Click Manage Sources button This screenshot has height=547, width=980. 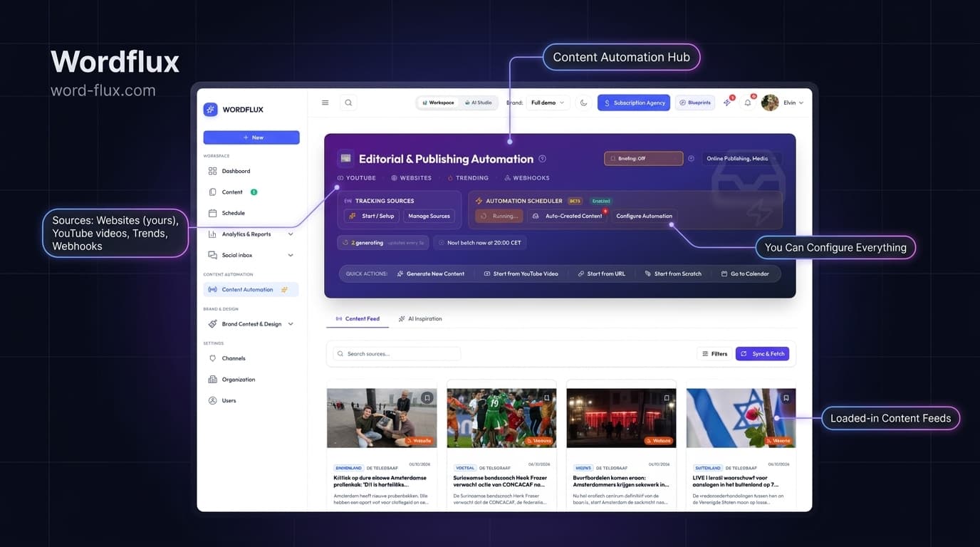tap(429, 216)
